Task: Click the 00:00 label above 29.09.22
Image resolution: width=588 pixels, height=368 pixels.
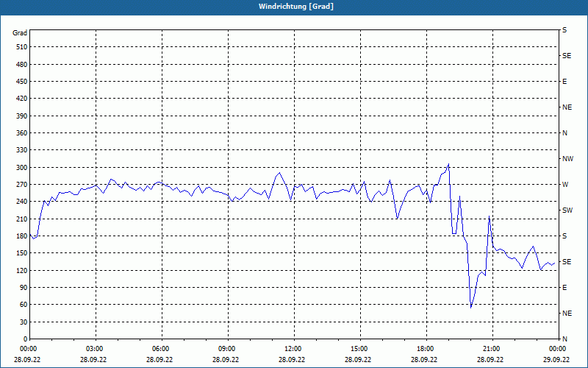Action: pyautogui.click(x=558, y=349)
